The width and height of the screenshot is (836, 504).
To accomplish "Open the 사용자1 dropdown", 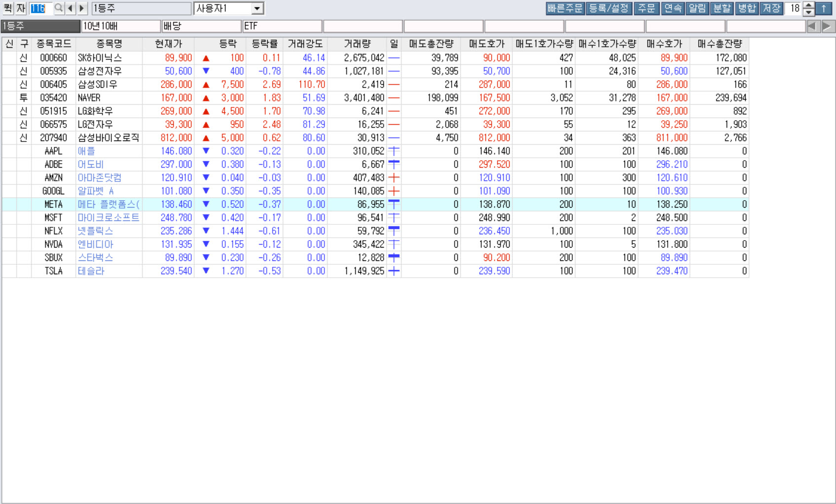I will click(x=257, y=8).
